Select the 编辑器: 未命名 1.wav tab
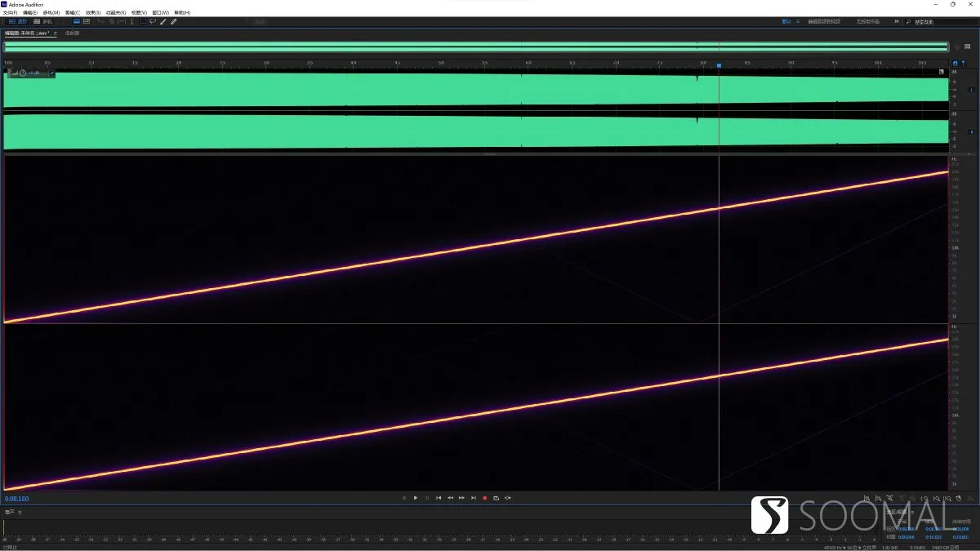This screenshot has height=551, width=980. 27,33
